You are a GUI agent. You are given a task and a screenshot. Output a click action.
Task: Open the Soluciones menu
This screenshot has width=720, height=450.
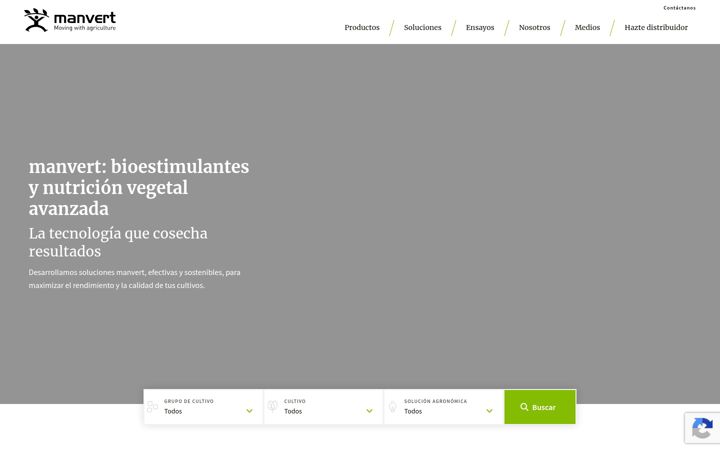pos(422,28)
